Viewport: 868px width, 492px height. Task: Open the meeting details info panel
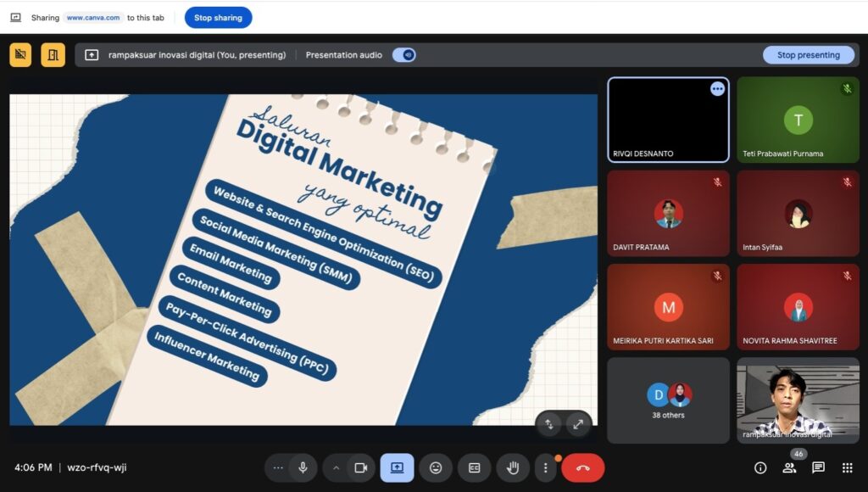click(760, 467)
